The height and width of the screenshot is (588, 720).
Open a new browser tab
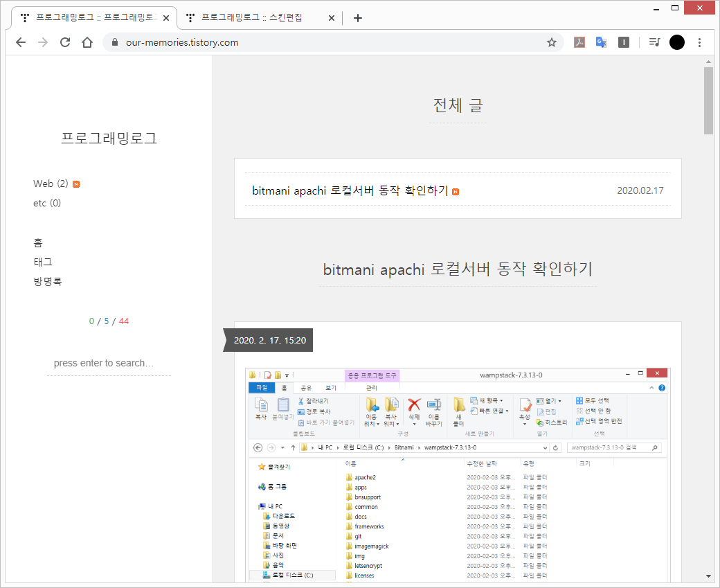point(358,18)
